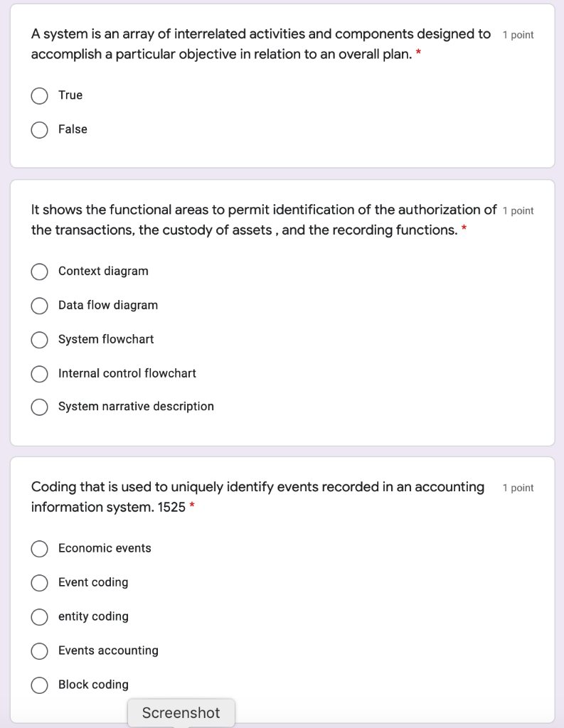Viewport: 564px width, 728px height.
Task: Select the True radio option
Action: click(40, 95)
